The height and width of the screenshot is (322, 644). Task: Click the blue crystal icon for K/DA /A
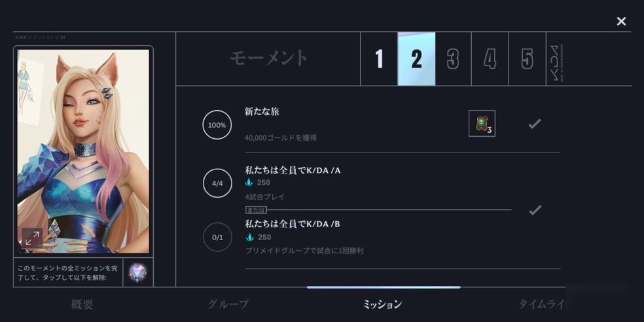coord(249,183)
